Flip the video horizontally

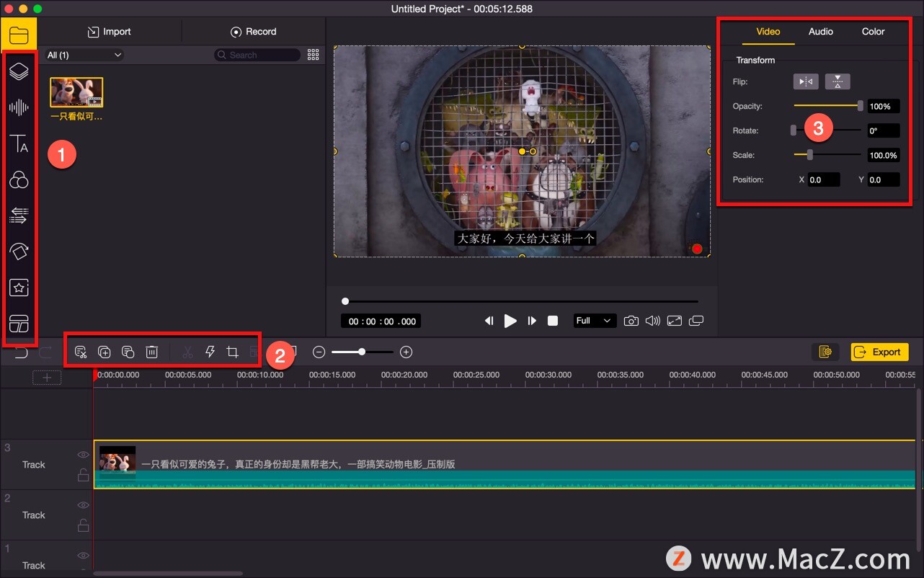[806, 81]
